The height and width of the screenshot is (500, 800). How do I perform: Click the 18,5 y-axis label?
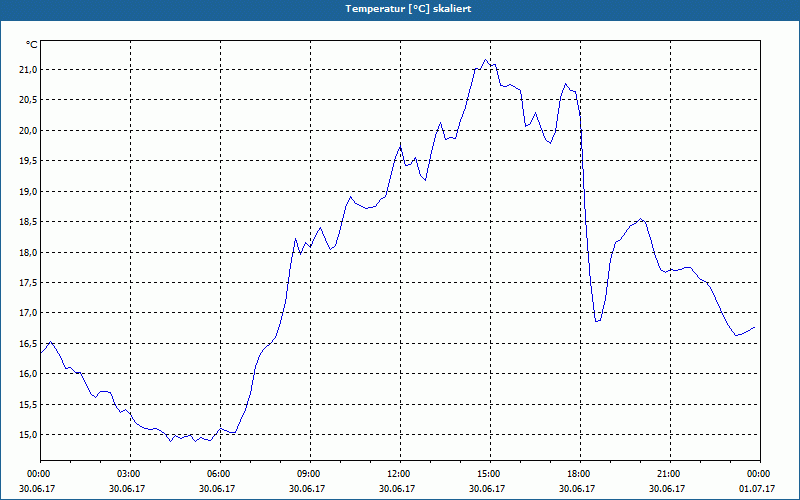(x=28, y=222)
